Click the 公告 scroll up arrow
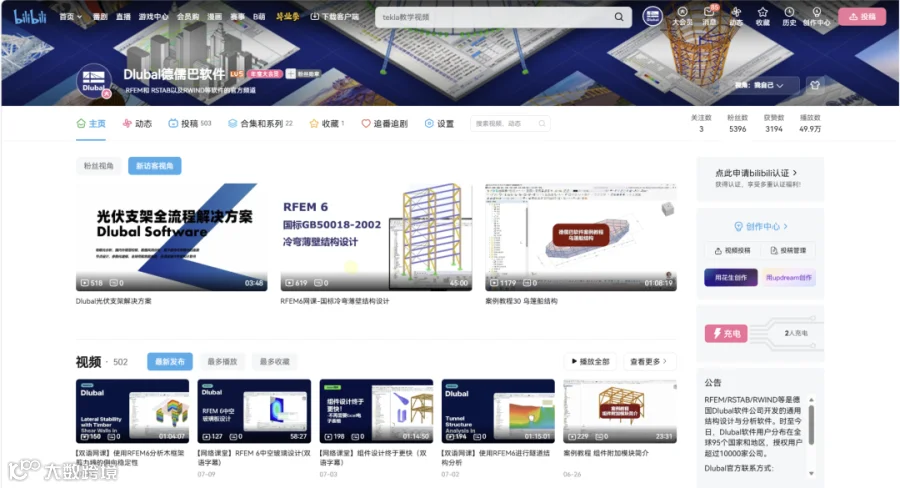Viewport: 900px width, 488px height. coord(811,400)
